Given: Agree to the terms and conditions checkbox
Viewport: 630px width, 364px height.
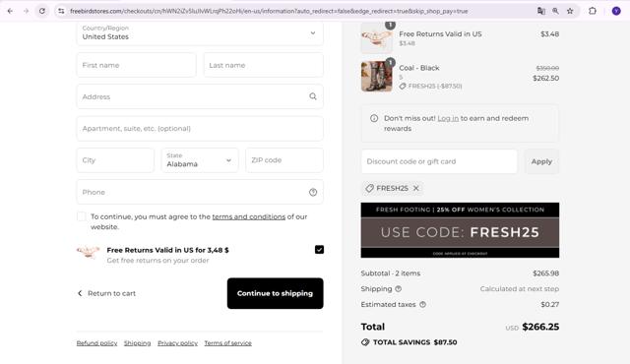Looking at the screenshot, I should click(82, 216).
